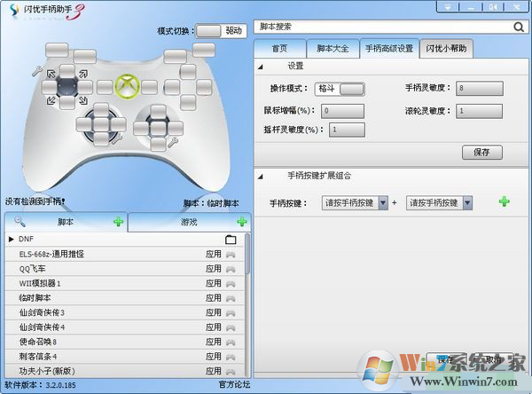Click the Y face button mapping slot
This screenshot has height=394, width=532.
pos(188,72)
